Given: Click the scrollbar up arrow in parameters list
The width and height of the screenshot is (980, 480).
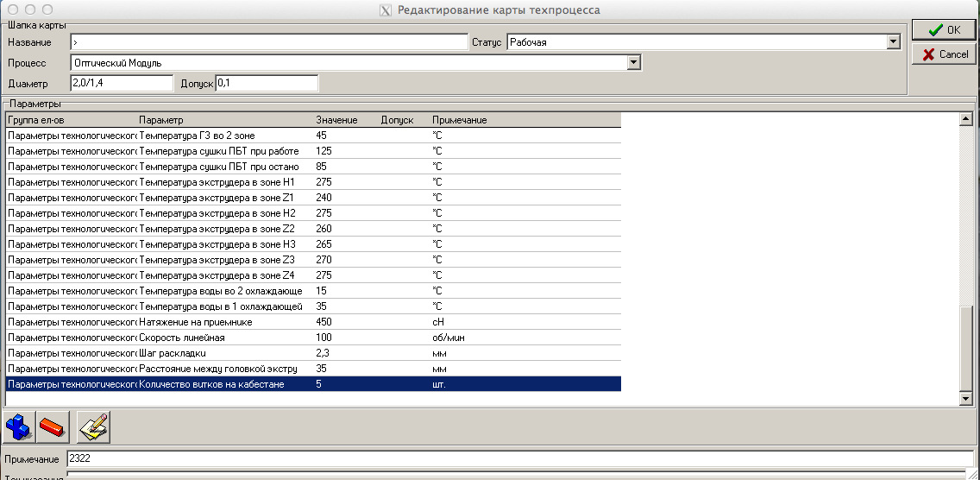Looking at the screenshot, I should pos(966,119).
